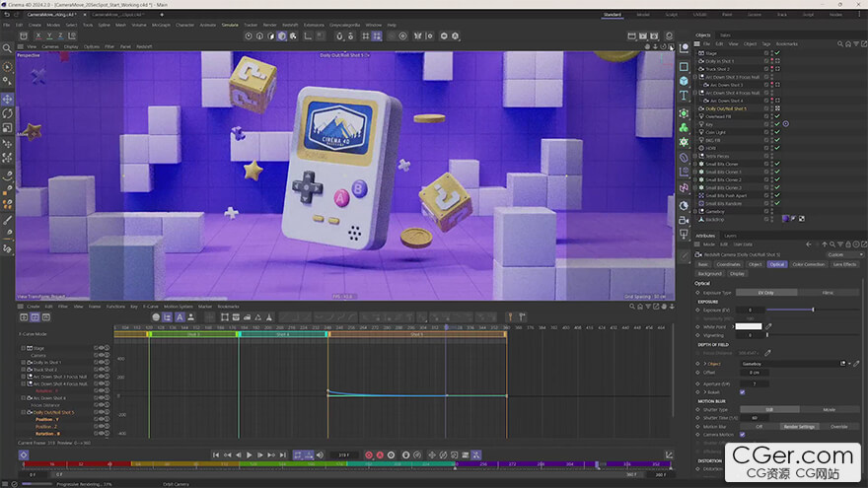Set Motion Blur to Override
This screenshot has height=488, width=868.
point(838,427)
